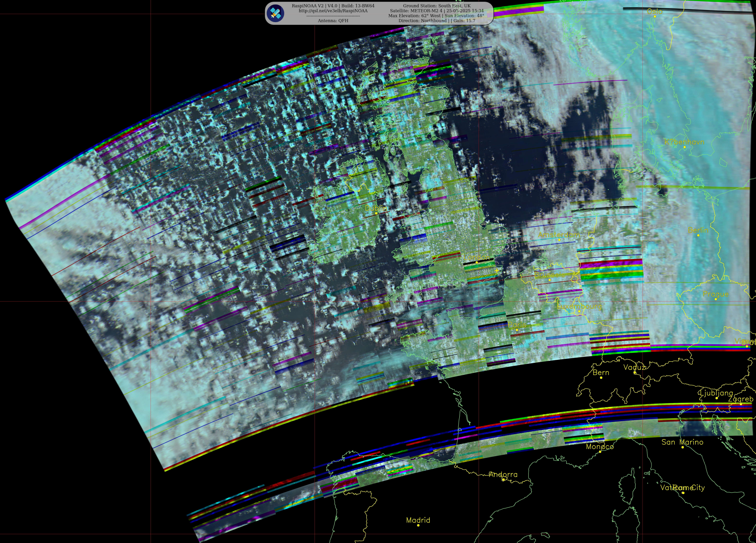The width and height of the screenshot is (756, 543).
Task: Click the Berlin city label
Action: (x=698, y=230)
